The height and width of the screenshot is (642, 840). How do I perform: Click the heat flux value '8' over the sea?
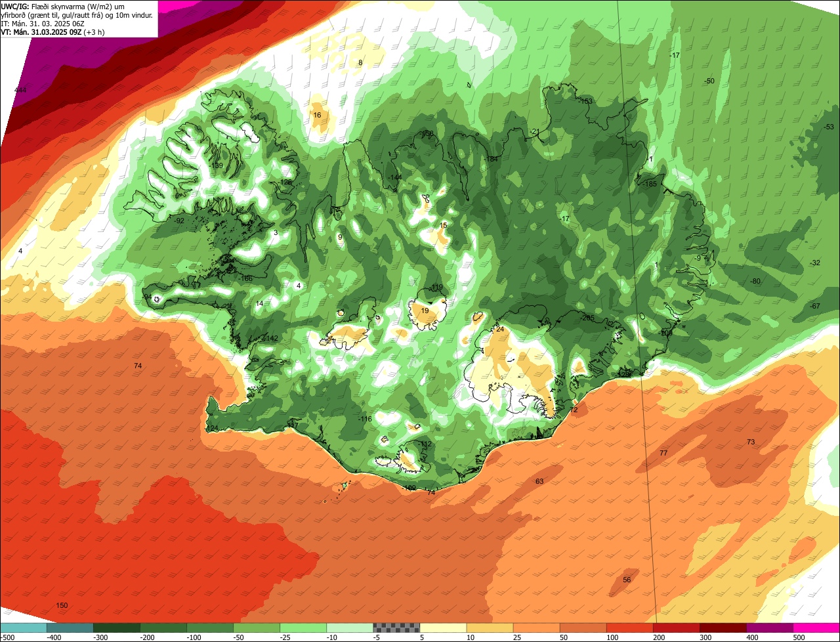point(360,62)
